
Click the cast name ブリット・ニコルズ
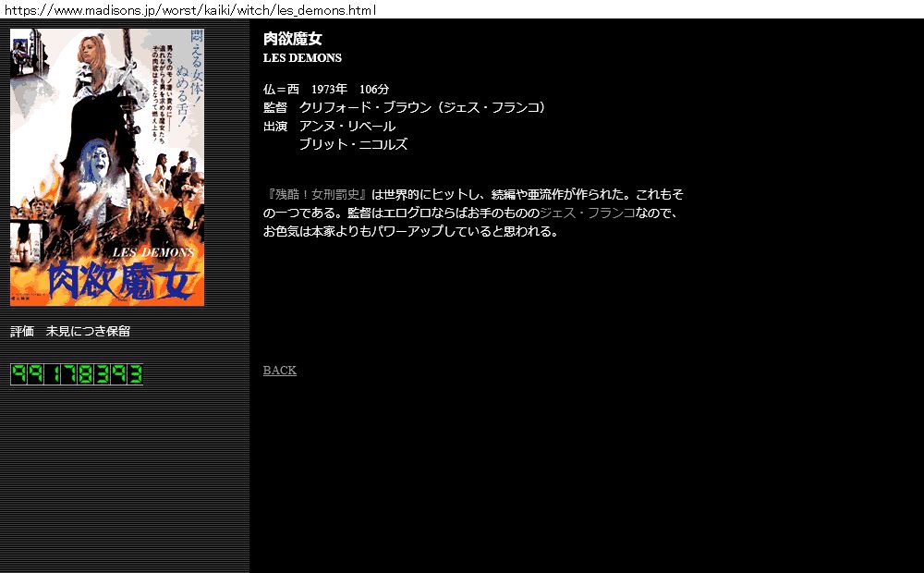(x=353, y=144)
